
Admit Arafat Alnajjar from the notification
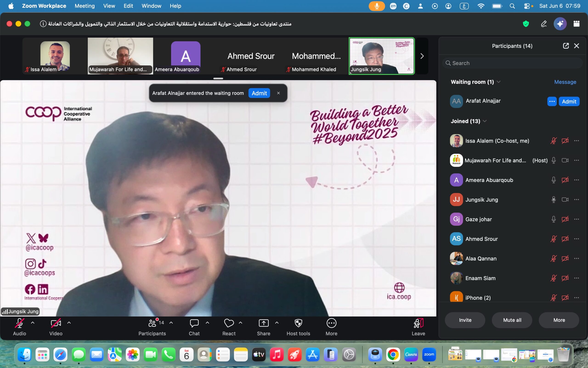pos(259,93)
